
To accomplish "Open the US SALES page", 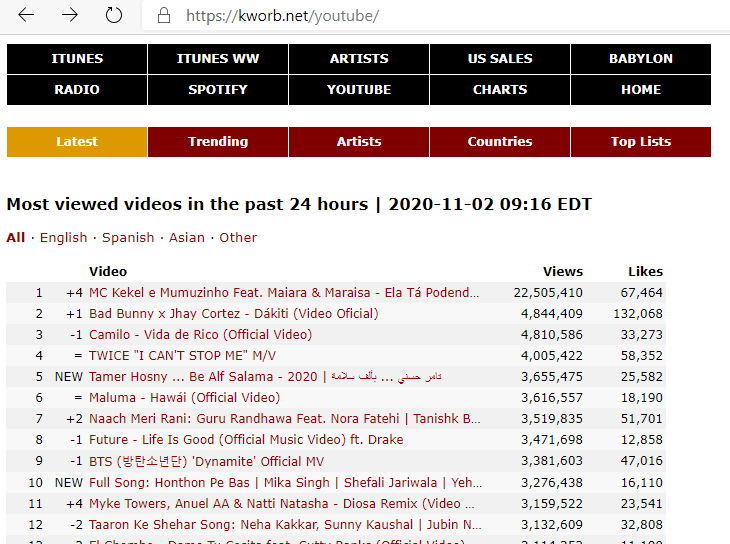I will 500,59.
